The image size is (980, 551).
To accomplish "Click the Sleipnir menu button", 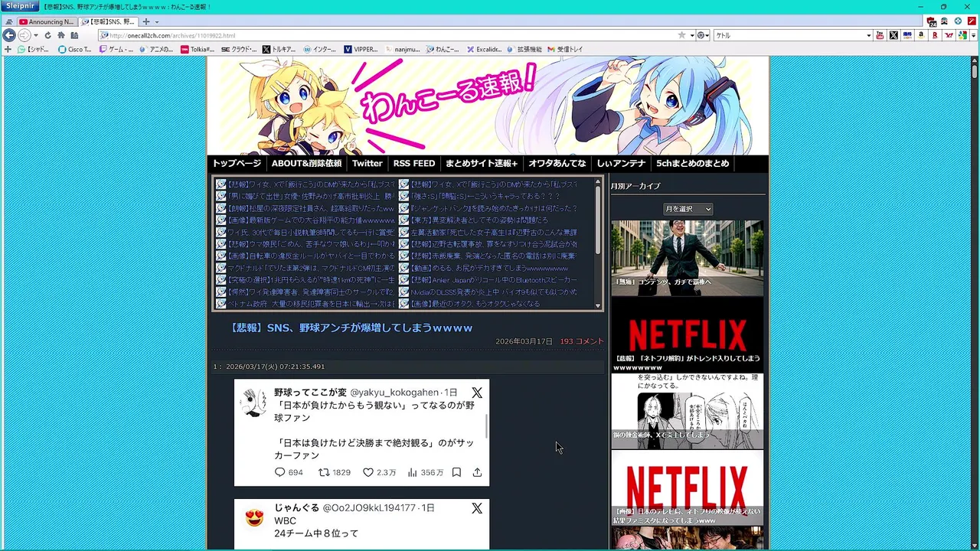I will tap(20, 6).
